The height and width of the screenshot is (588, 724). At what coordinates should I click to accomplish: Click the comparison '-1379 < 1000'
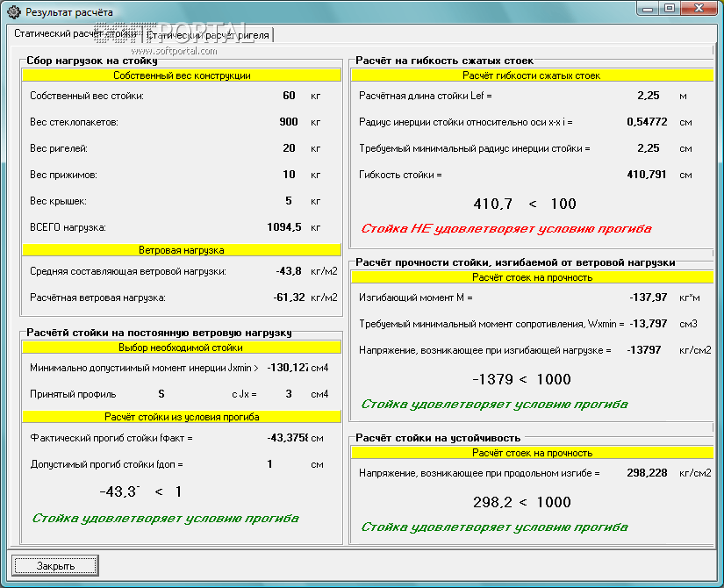pos(522,380)
